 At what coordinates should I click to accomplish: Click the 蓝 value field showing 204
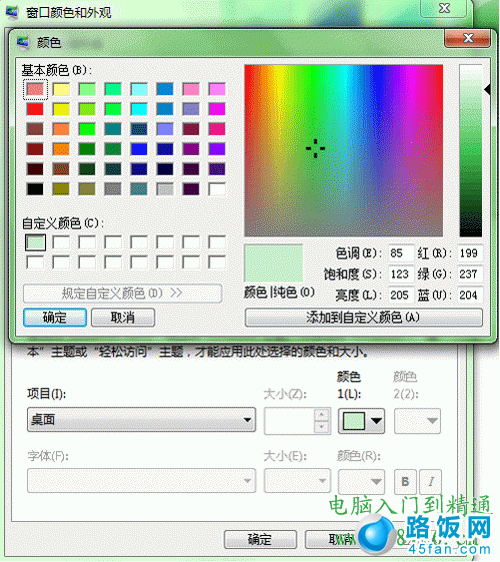click(470, 295)
